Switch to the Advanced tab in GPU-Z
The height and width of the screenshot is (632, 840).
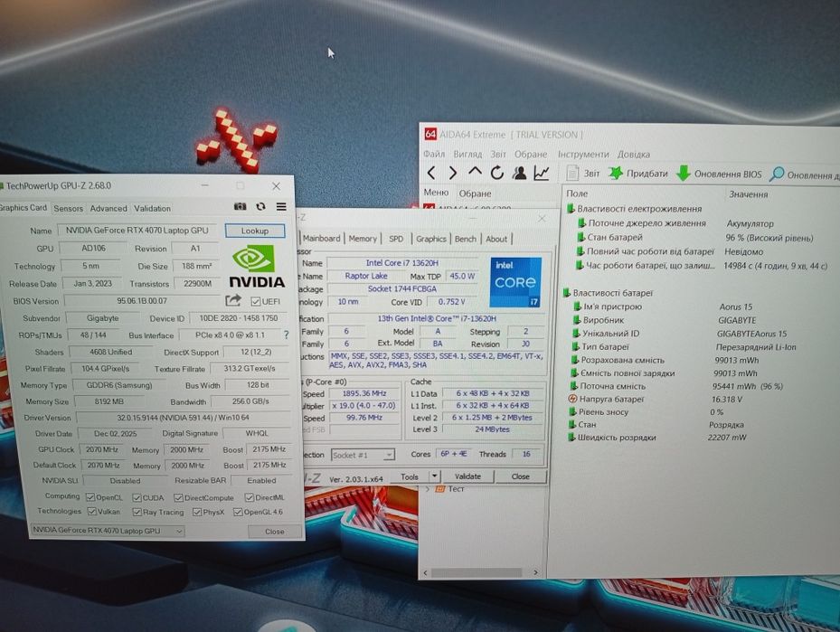coord(109,208)
